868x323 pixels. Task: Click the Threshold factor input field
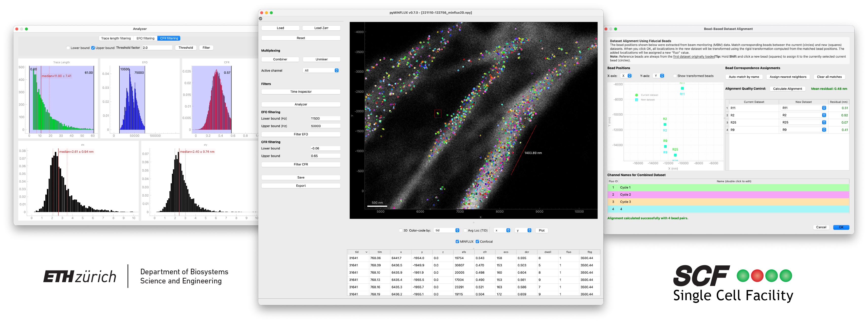(157, 48)
